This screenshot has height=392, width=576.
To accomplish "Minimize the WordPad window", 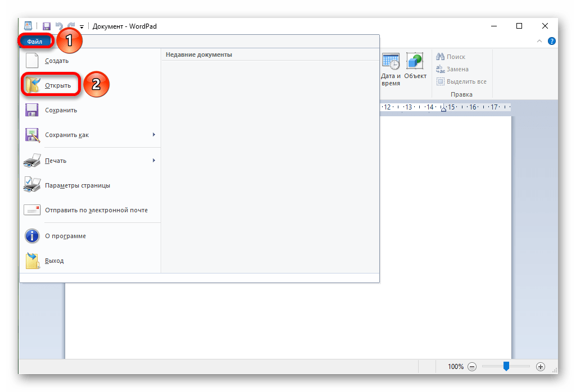I will pos(494,26).
